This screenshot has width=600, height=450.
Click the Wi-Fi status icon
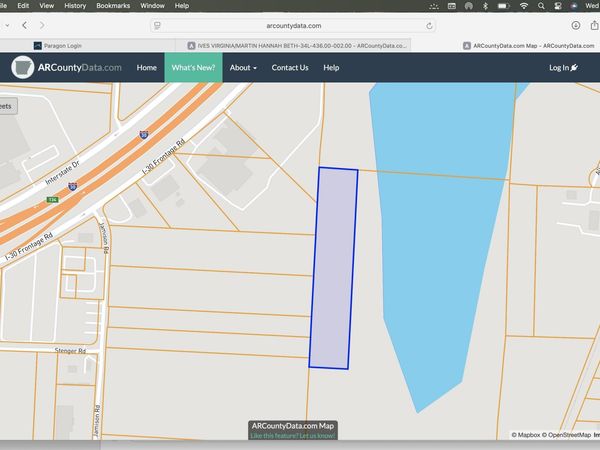[524, 6]
